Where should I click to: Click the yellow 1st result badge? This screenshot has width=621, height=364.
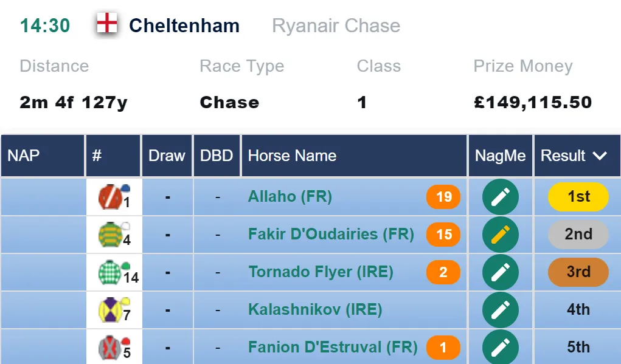pos(578,197)
